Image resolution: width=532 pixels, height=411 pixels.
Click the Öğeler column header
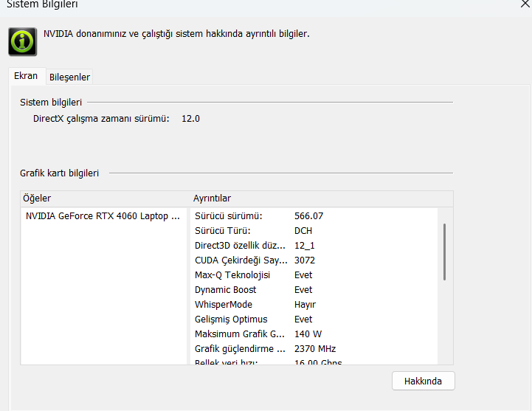tap(37, 198)
